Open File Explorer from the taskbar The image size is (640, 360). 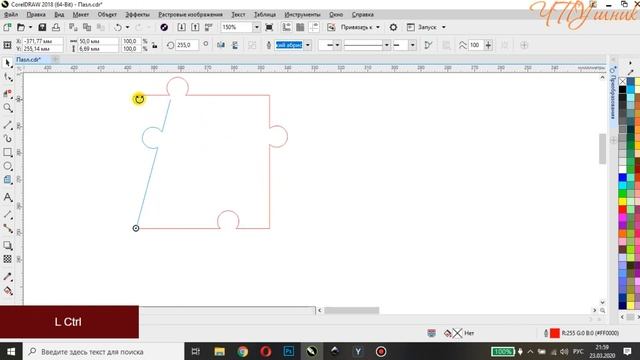click(220, 351)
